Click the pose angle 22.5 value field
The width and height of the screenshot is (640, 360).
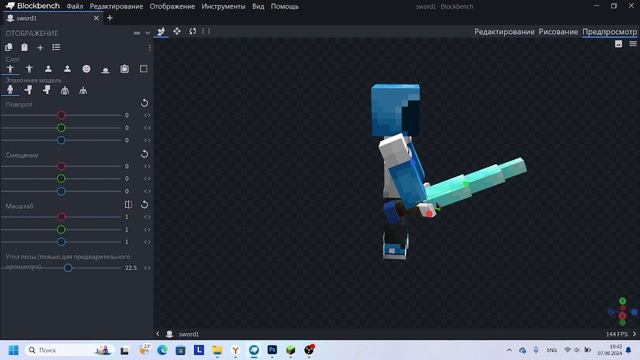[131, 268]
